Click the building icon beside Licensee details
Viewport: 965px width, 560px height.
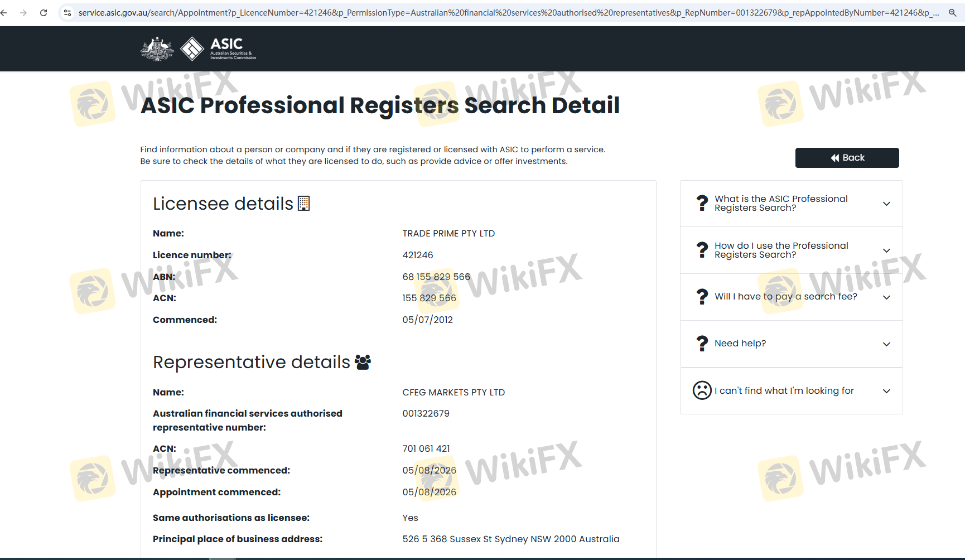click(304, 204)
